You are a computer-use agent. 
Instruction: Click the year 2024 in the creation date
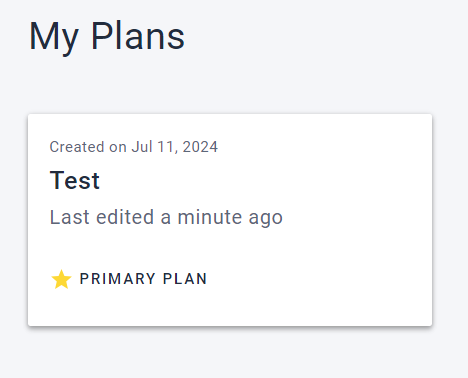coord(200,147)
